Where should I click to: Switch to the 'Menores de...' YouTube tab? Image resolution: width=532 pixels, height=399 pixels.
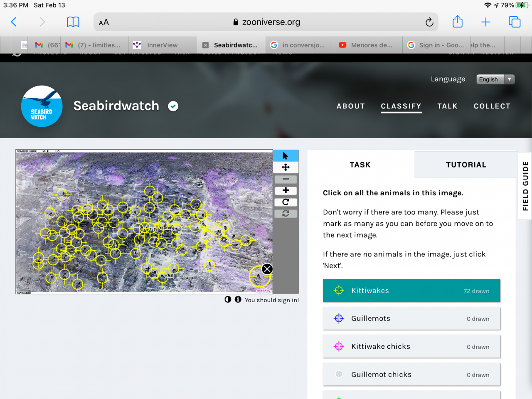[368, 45]
